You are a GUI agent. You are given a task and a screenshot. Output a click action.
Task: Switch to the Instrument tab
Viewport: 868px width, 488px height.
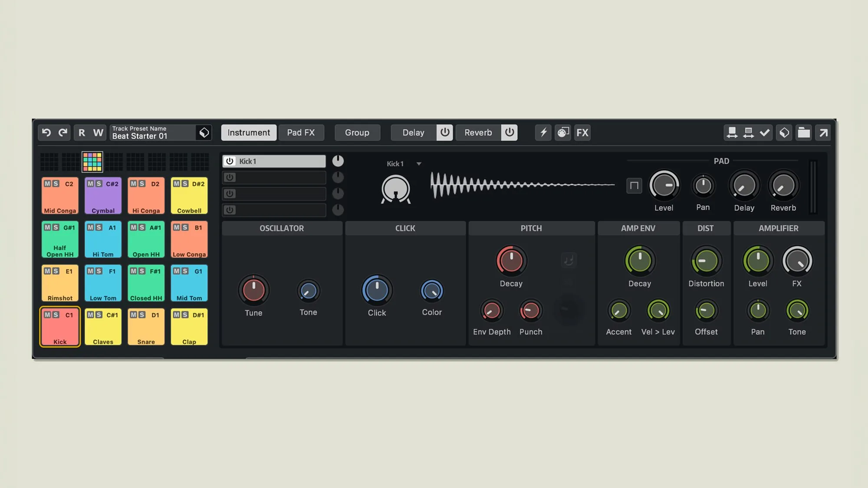[x=249, y=133]
